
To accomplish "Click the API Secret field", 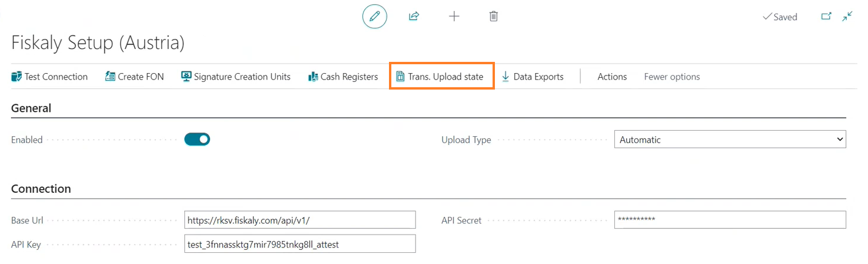I will coord(730,220).
